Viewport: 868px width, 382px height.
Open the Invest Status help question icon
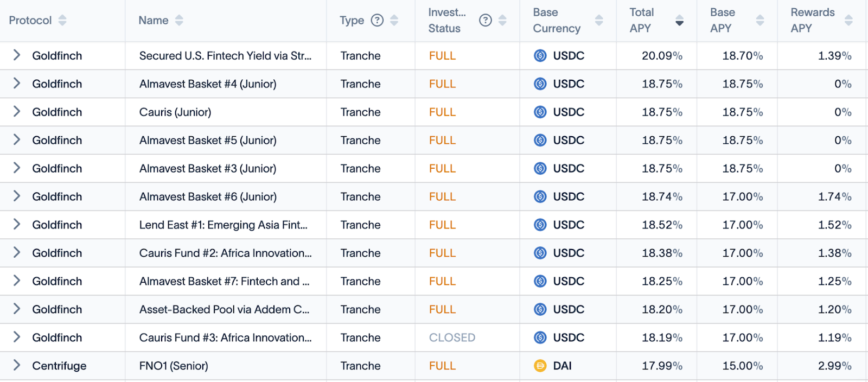(x=486, y=20)
